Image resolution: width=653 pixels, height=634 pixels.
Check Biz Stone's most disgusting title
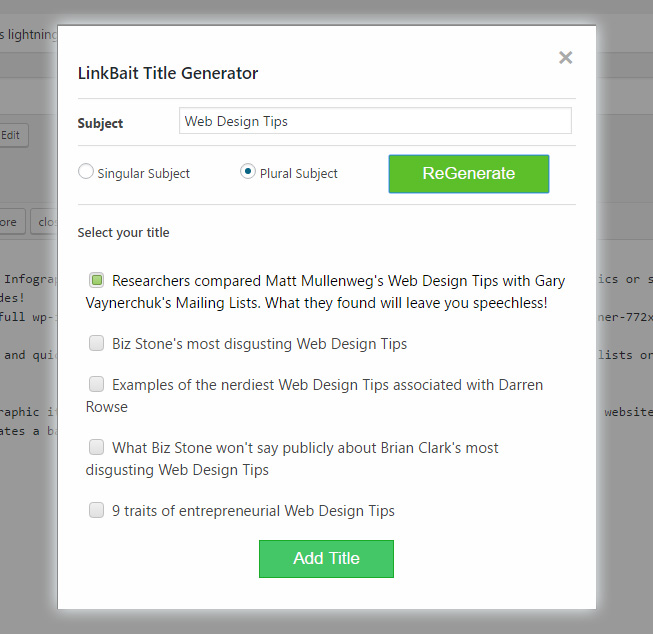(97, 343)
